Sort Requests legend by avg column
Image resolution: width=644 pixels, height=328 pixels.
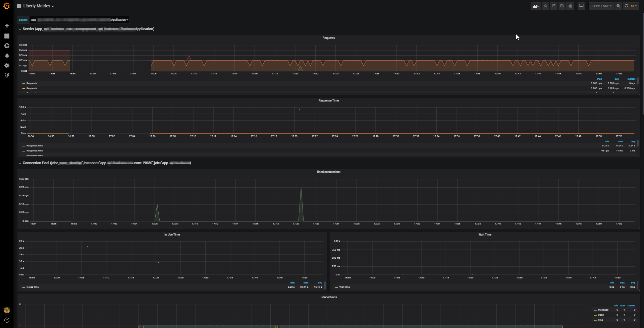click(616, 79)
